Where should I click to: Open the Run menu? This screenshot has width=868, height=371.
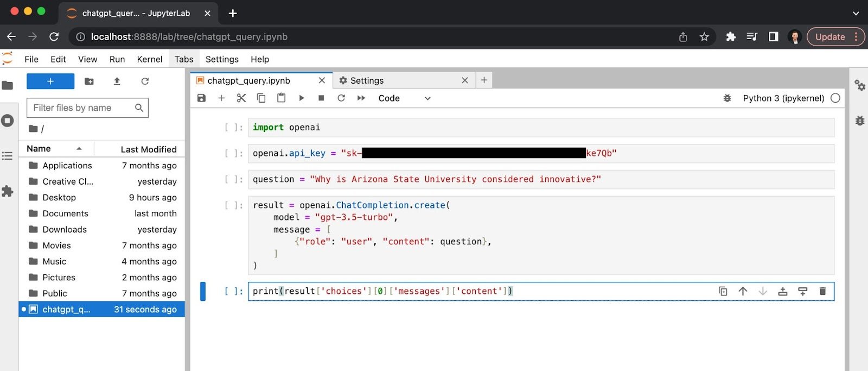[x=117, y=59]
